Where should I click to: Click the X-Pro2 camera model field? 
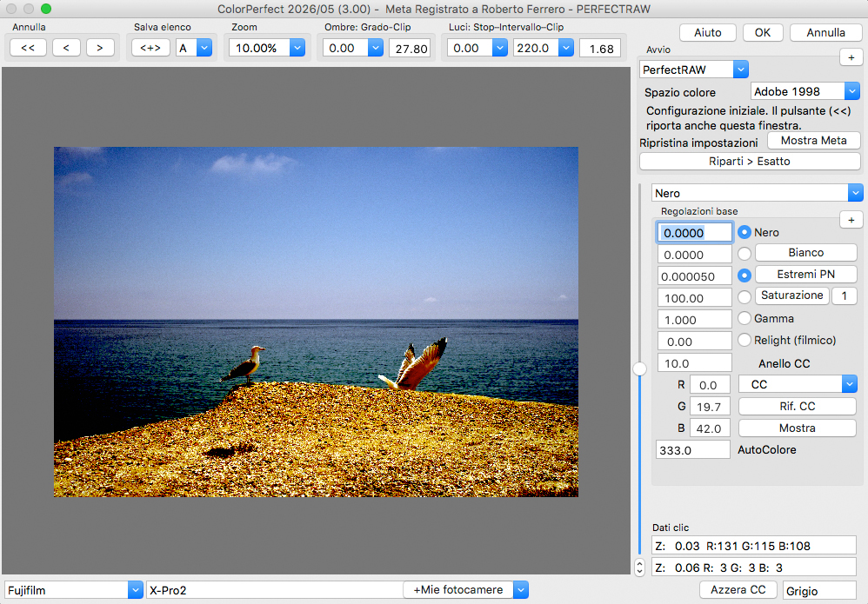point(275,590)
